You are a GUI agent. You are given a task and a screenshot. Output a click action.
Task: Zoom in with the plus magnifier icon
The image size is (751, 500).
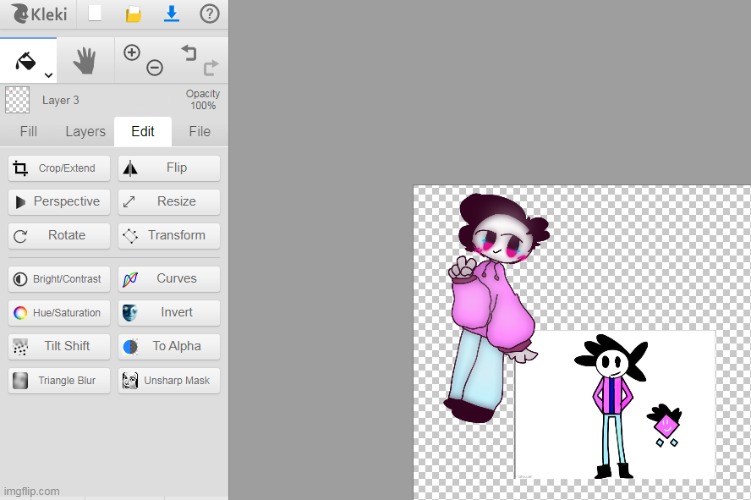click(132, 53)
